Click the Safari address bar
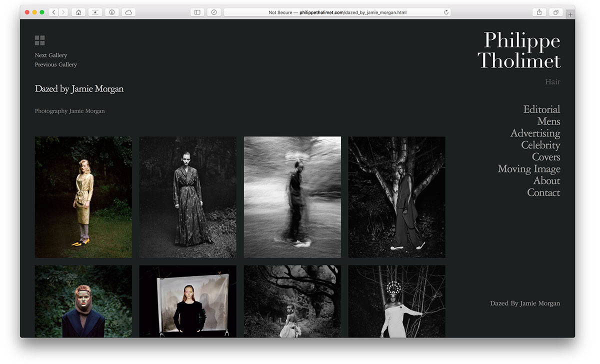This screenshot has height=364, width=600. coord(337,12)
